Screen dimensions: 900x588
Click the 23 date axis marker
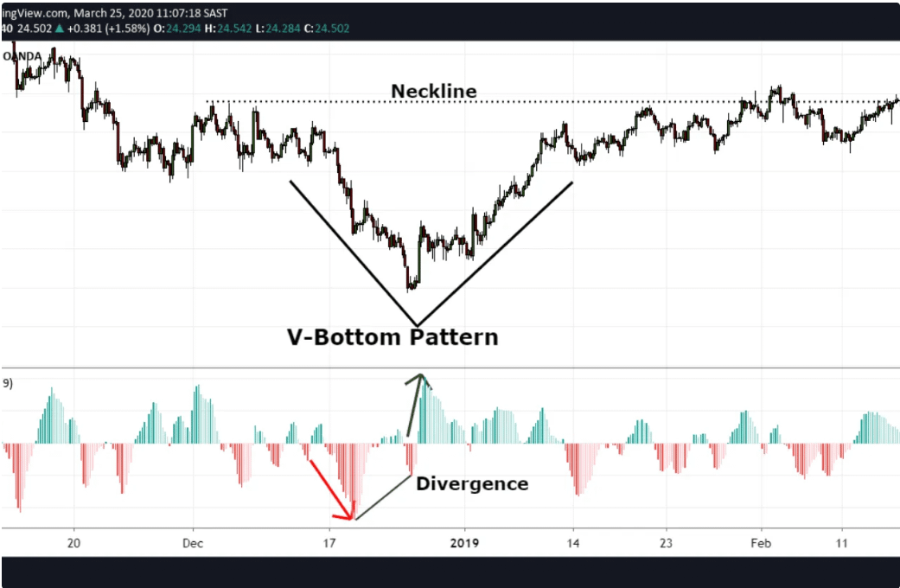(667, 543)
